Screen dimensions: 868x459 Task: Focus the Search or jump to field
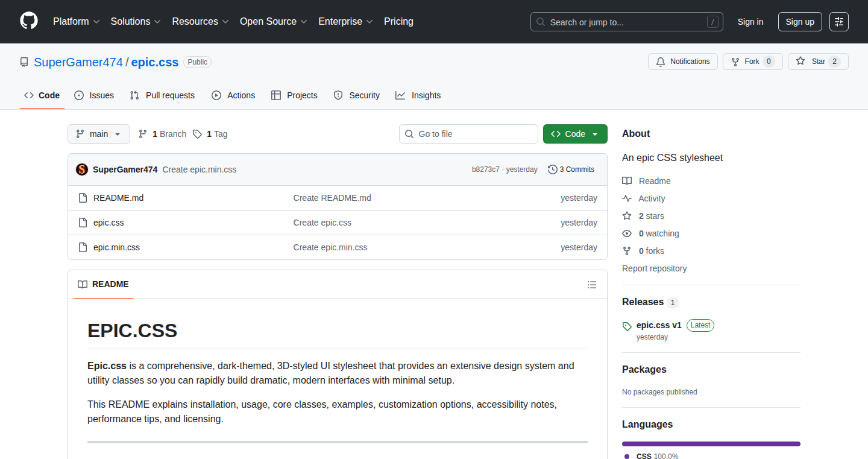coord(627,22)
